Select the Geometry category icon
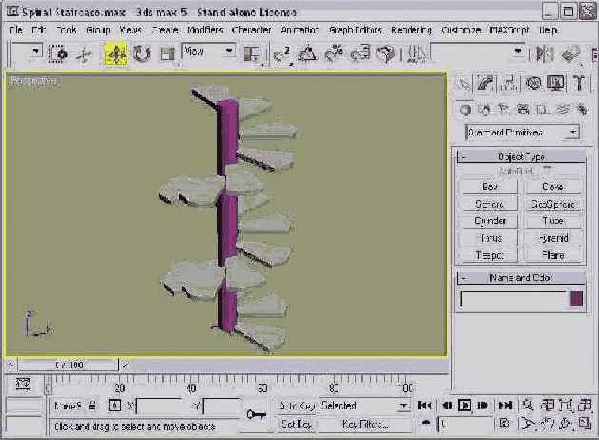 (x=465, y=110)
